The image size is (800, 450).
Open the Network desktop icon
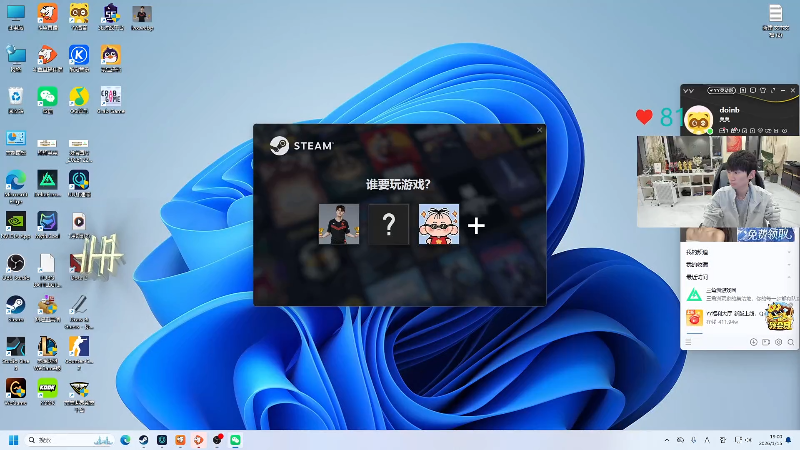tap(16, 58)
